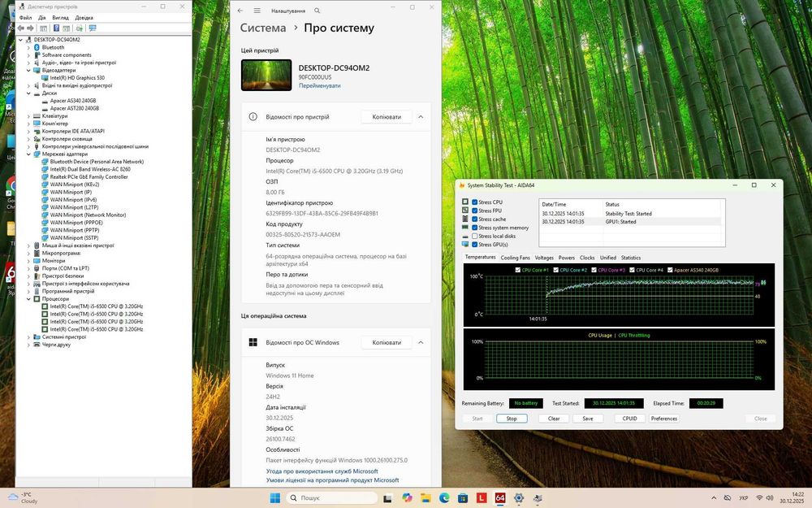Switch to Voltages tab in AIDA64
The image size is (812, 508).
pos(544,258)
